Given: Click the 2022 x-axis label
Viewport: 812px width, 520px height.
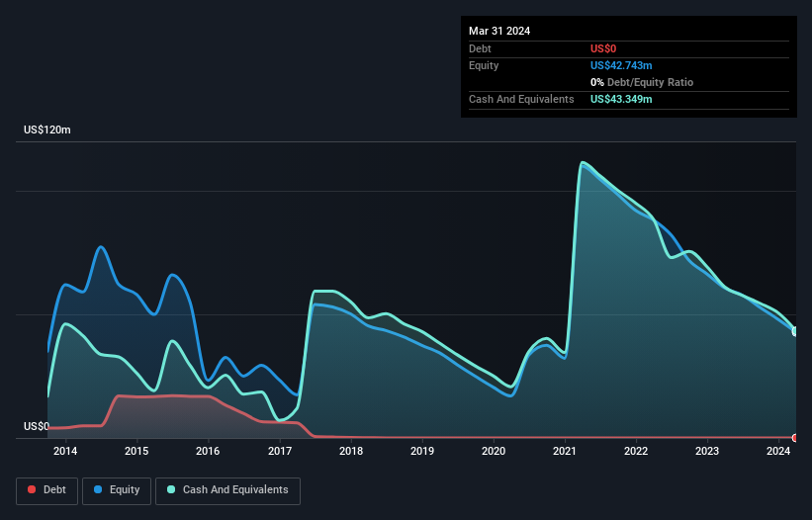Looking at the screenshot, I should pos(636,451).
